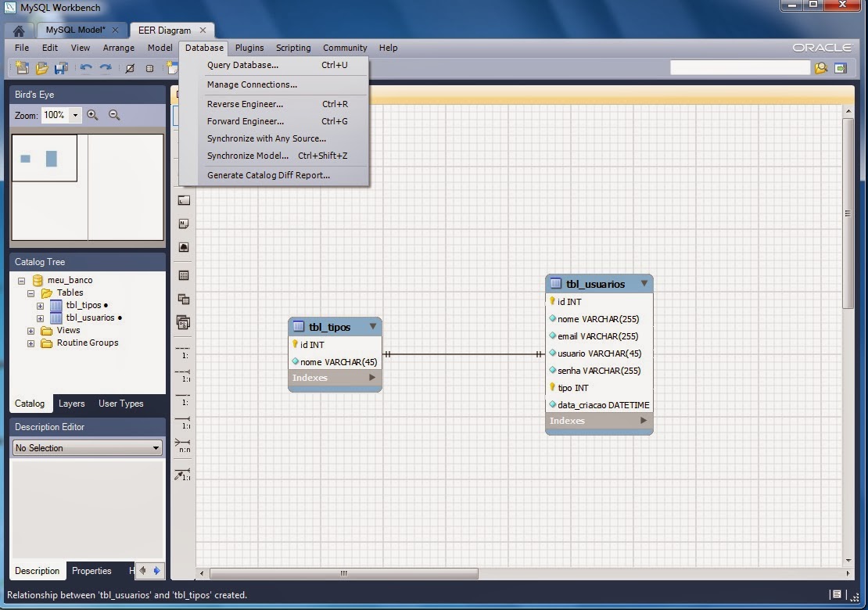Click inside the search field top right
Screen dimensions: 868x610
739,68
